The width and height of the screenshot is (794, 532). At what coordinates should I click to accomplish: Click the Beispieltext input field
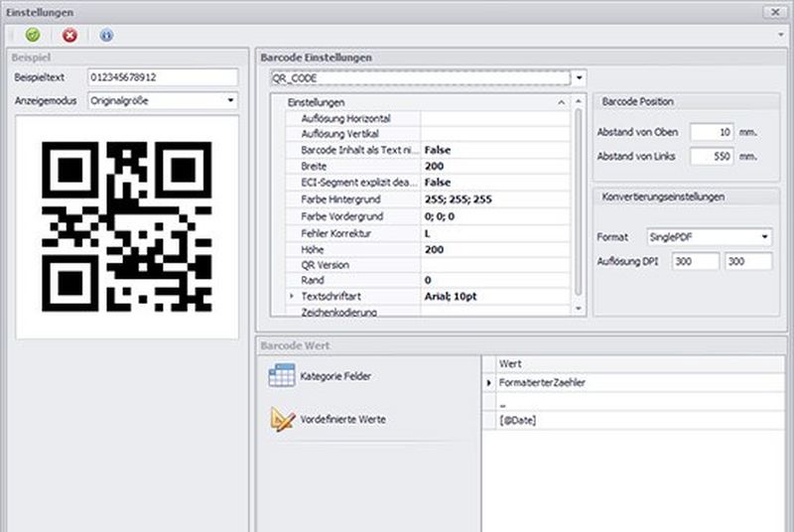tap(163, 76)
